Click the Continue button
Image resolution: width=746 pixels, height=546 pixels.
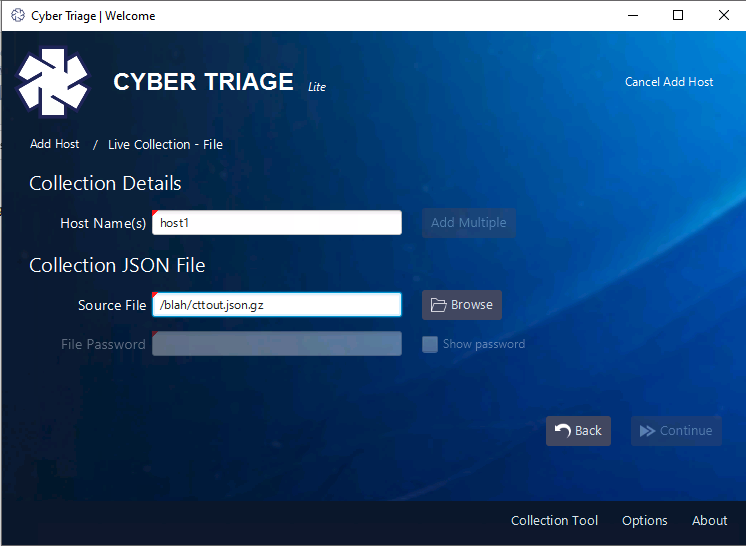676,431
